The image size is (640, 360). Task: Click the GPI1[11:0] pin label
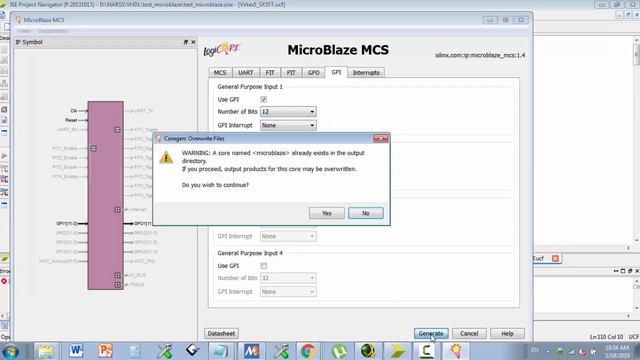(67, 223)
